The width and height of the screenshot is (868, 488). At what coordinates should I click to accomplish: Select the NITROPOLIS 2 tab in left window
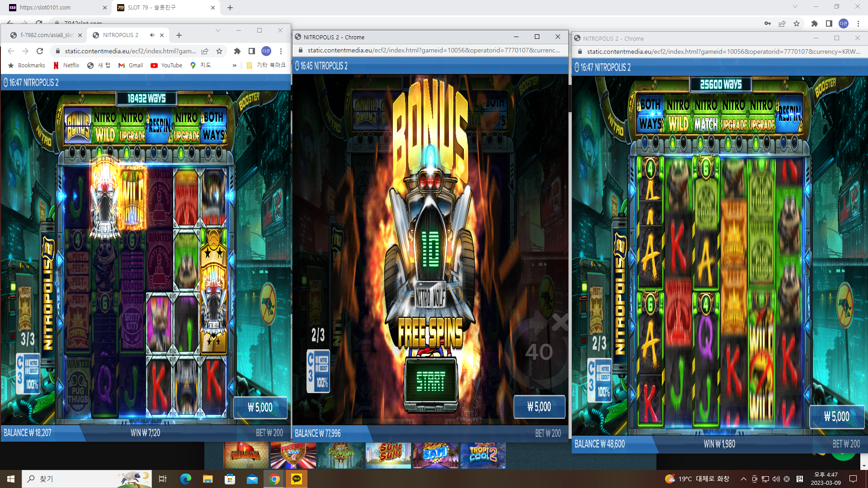(x=120, y=35)
